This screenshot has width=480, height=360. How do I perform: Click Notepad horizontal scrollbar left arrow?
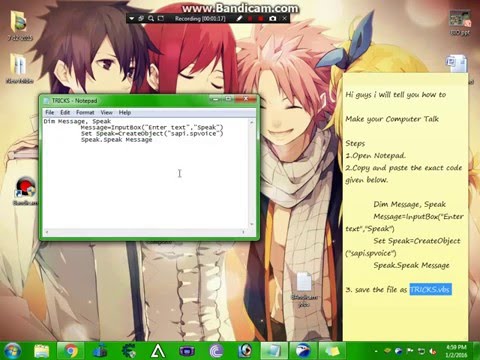click(x=46, y=232)
